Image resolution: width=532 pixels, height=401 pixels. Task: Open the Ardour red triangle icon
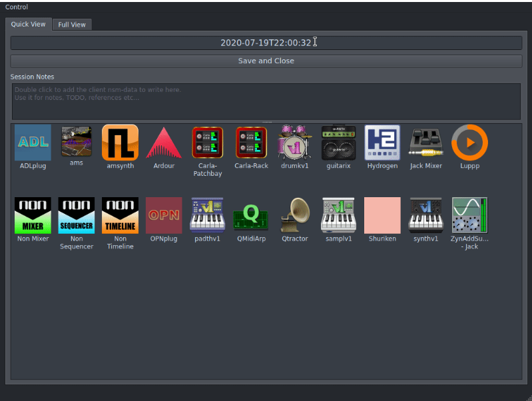(164, 143)
